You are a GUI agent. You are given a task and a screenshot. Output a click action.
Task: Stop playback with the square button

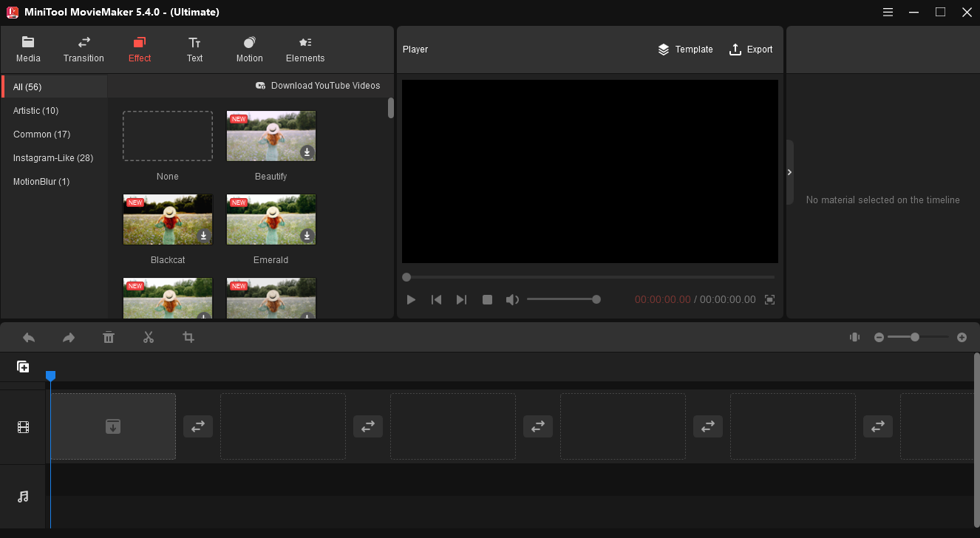coord(487,299)
